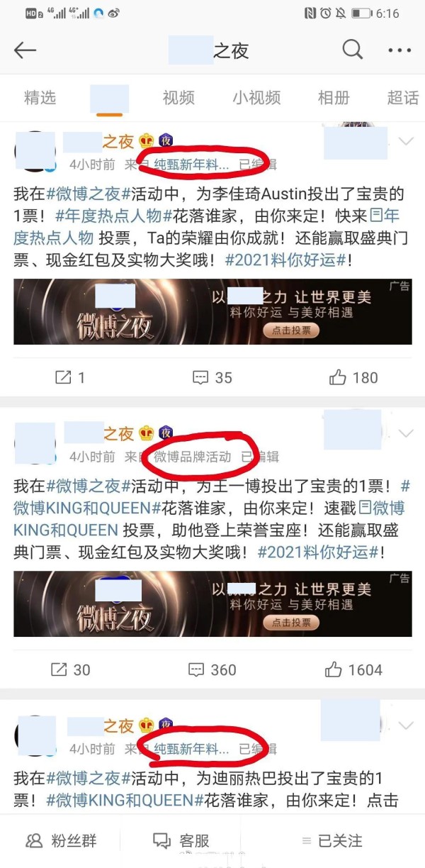
Task: Repost the first post with 1 share
Action: coord(70,377)
